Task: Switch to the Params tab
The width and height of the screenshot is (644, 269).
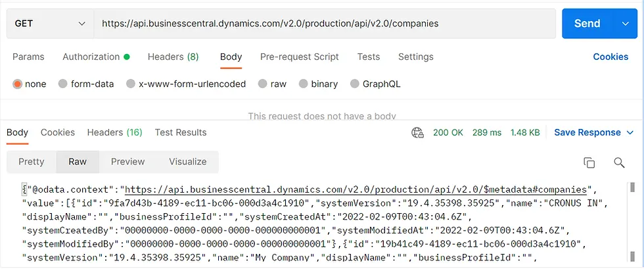Action: [28, 57]
